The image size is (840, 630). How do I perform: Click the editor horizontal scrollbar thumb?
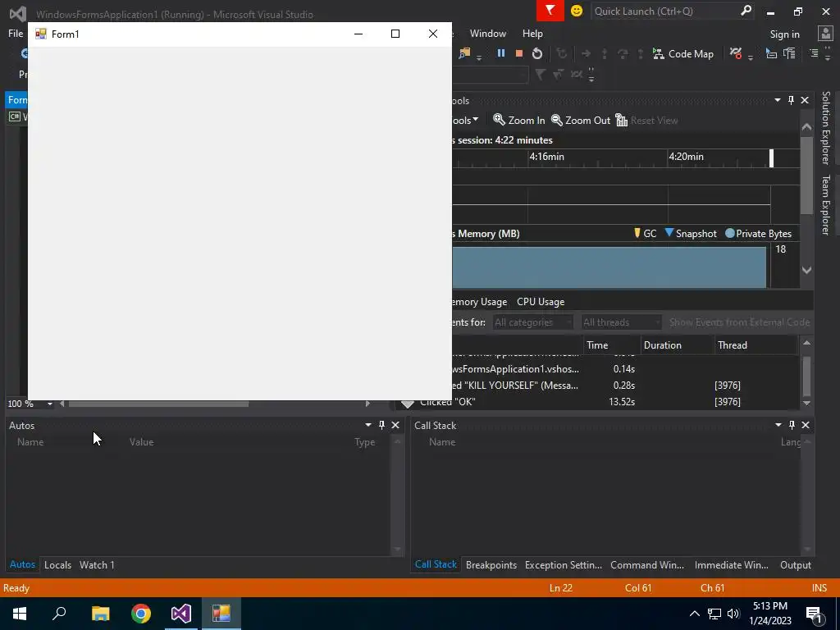[x=158, y=404]
